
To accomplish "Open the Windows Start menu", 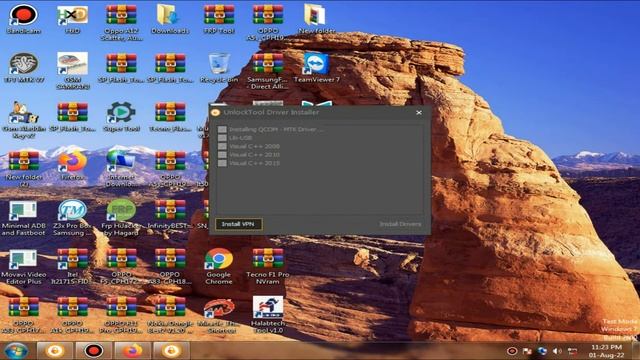I will tap(16, 351).
